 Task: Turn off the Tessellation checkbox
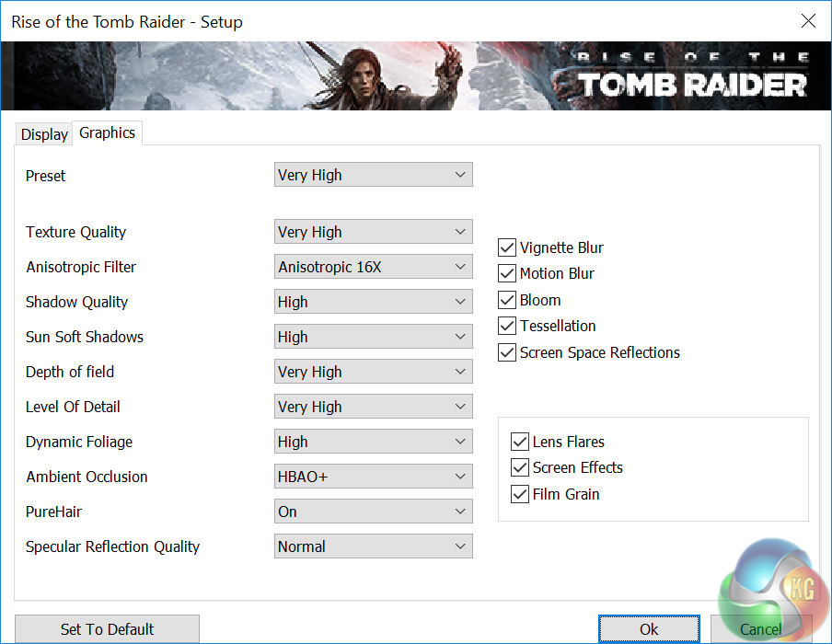coord(507,326)
